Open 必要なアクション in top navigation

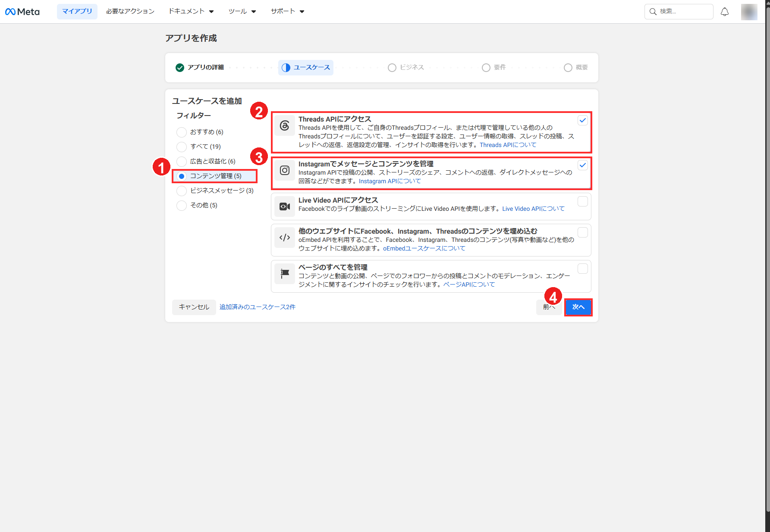[130, 12]
